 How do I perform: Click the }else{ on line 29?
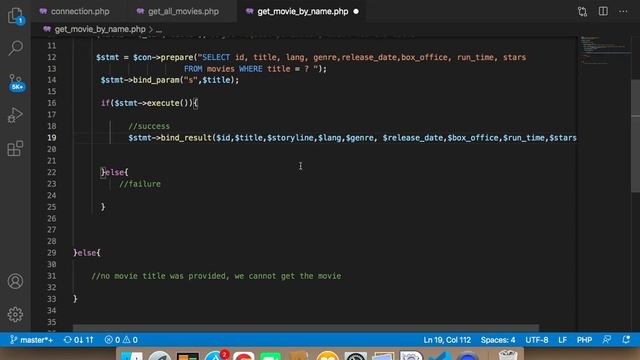pos(87,253)
